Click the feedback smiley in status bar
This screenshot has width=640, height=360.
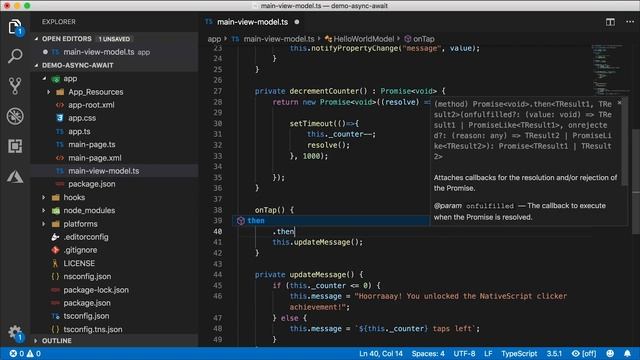[x=610, y=353]
